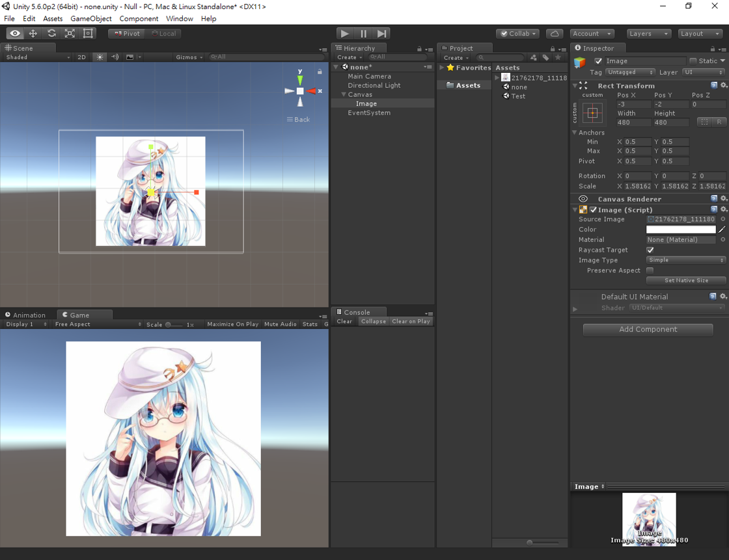Toggle 2D mode in Scene view
Image resolution: width=729 pixels, height=560 pixels.
pos(83,57)
